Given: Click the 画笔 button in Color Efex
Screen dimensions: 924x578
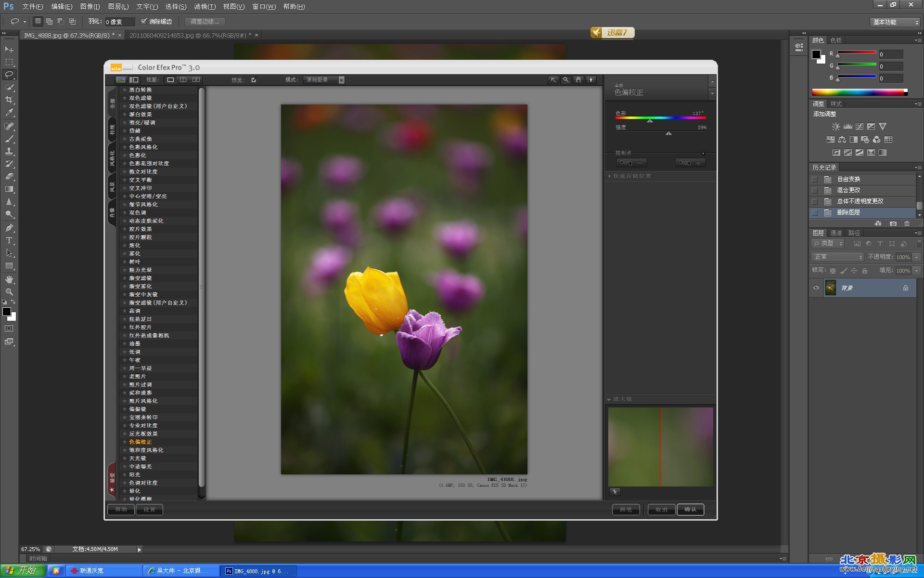Looking at the screenshot, I should coord(626,510).
